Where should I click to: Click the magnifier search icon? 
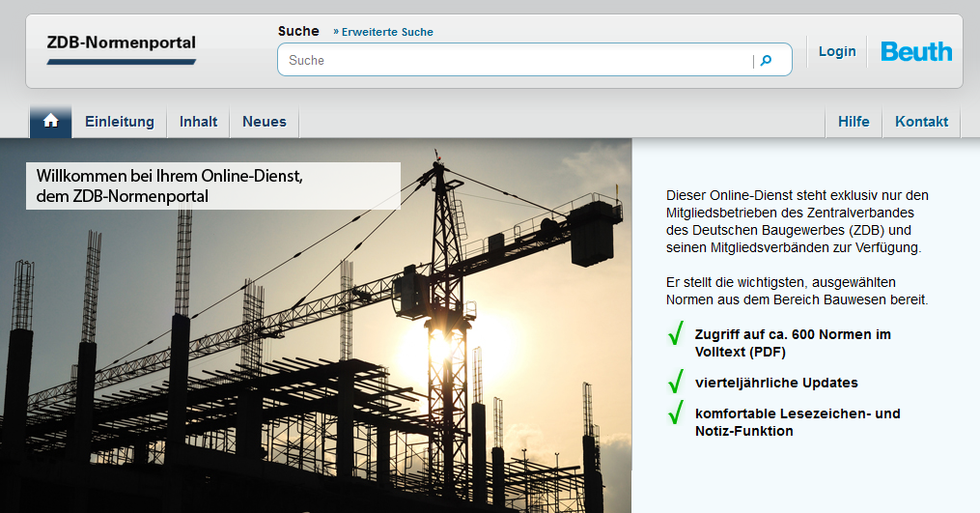[x=767, y=60]
